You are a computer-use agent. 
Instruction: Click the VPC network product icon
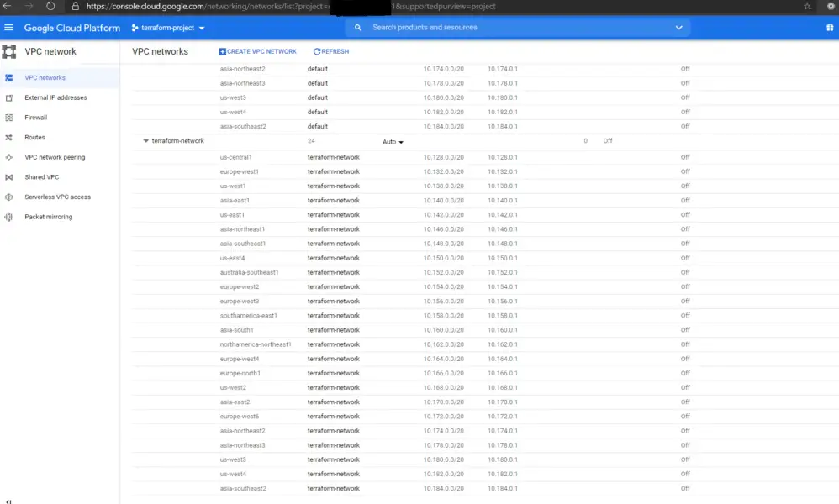pyautogui.click(x=9, y=51)
